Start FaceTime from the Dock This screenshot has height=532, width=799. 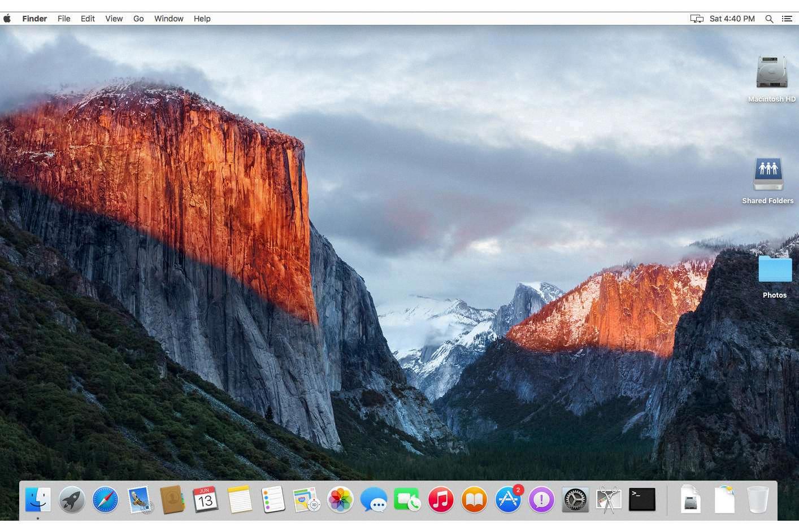tap(407, 499)
